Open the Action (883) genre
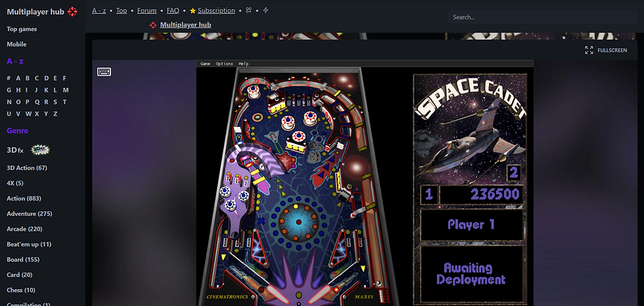The image size is (644, 306). tap(24, 199)
